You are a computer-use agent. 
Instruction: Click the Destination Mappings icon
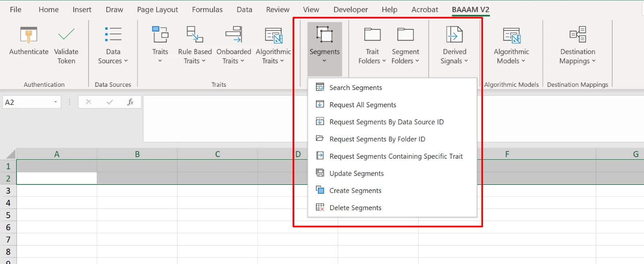tap(578, 35)
